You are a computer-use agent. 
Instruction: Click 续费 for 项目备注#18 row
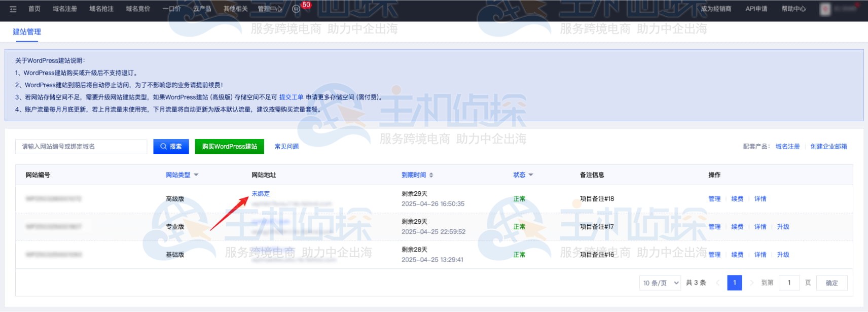(737, 199)
